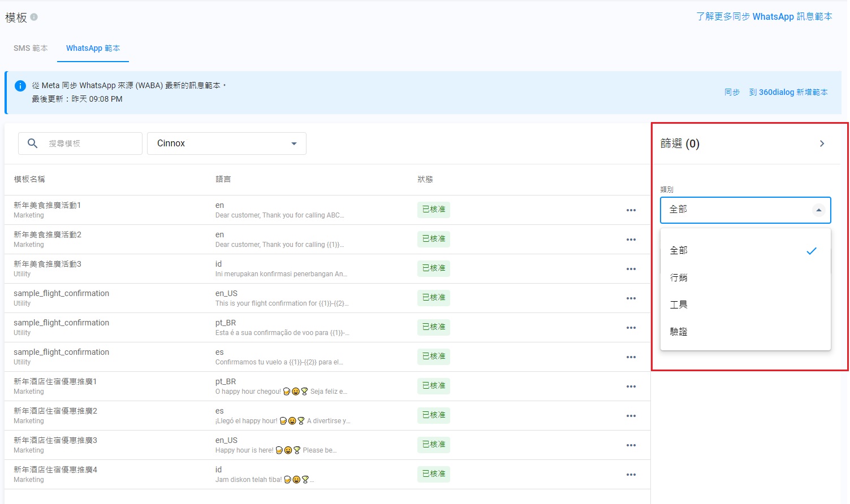This screenshot has width=850, height=504.
Task: Open more options for pt_BR sample_flight_confirmation
Action: pos(631,328)
